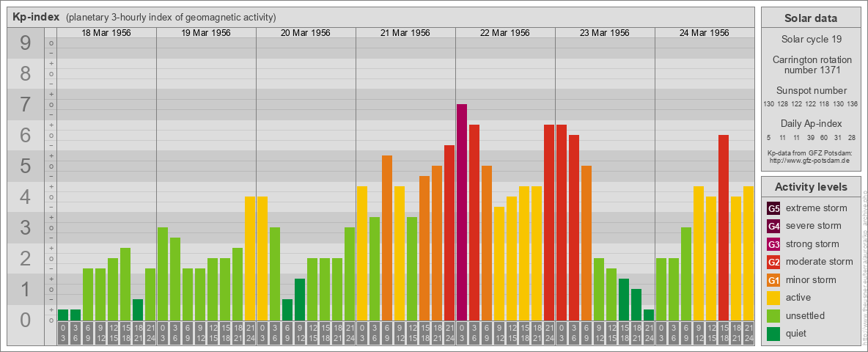868x352 pixels.
Task: Click 'Carrington rotation number 1371' text
Action: click(x=811, y=65)
